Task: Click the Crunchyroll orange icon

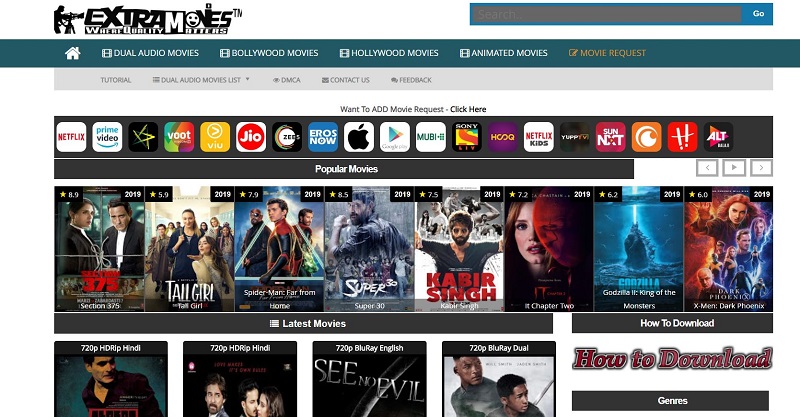Action: [646, 137]
